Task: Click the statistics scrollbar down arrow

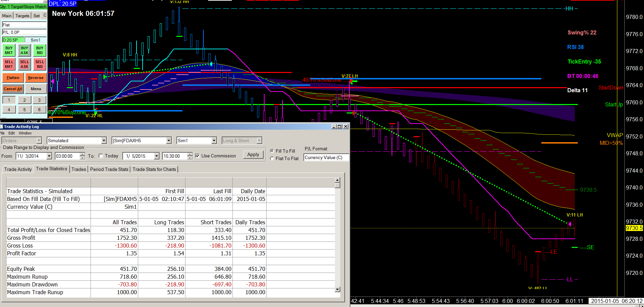Action: (337, 289)
